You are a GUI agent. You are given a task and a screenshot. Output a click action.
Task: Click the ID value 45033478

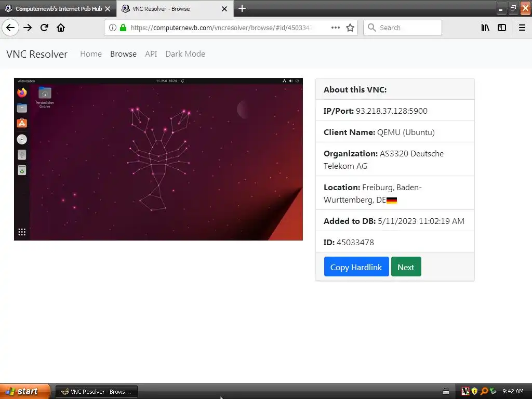tap(355, 242)
